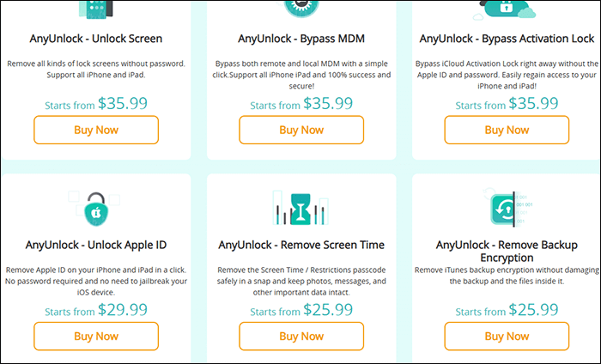Buy AnyUnlock Unlock Apple ID now
This screenshot has width=601, height=364.
pyautogui.click(x=96, y=336)
